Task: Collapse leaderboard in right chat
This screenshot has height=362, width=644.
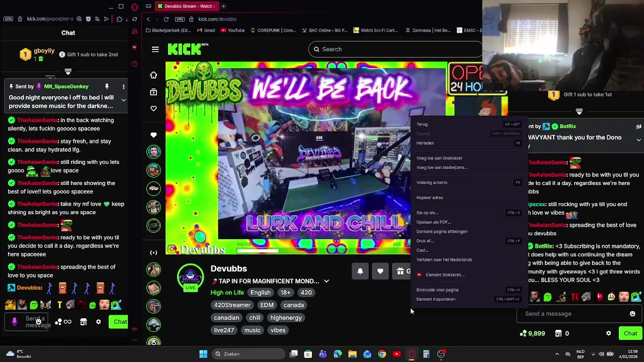Action: tap(579, 112)
